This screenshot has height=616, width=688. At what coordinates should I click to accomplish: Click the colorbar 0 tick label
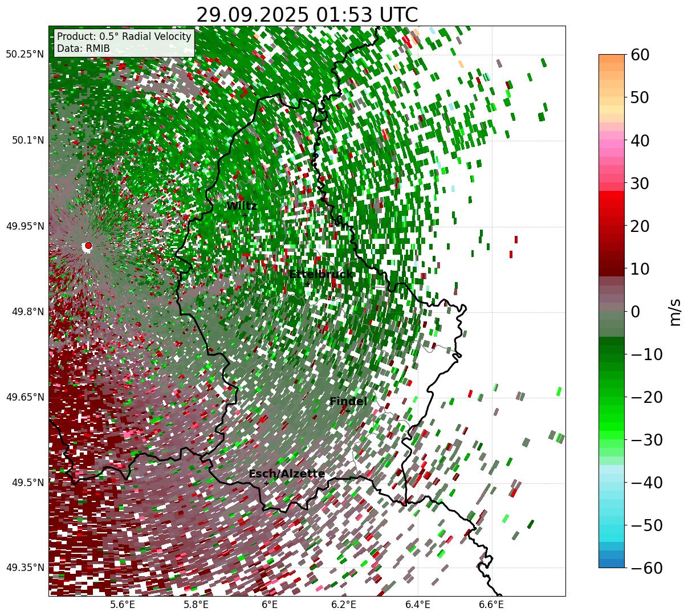[x=635, y=311]
